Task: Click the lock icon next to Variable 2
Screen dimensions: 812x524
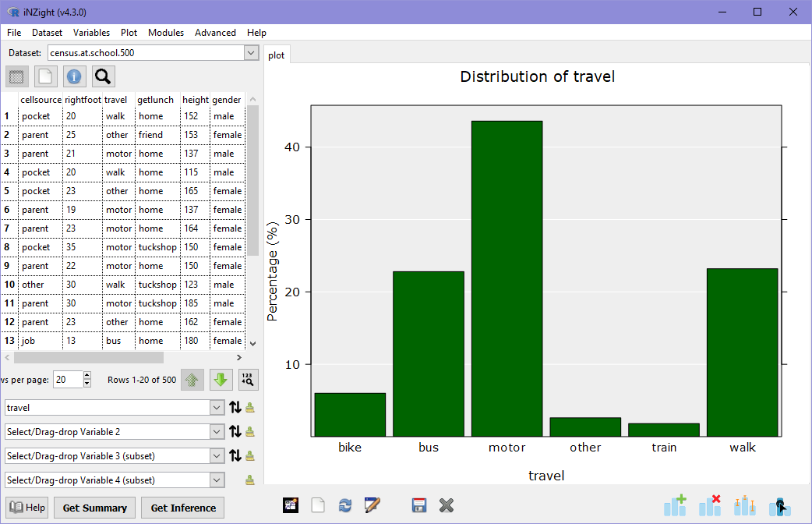Action: click(x=251, y=431)
